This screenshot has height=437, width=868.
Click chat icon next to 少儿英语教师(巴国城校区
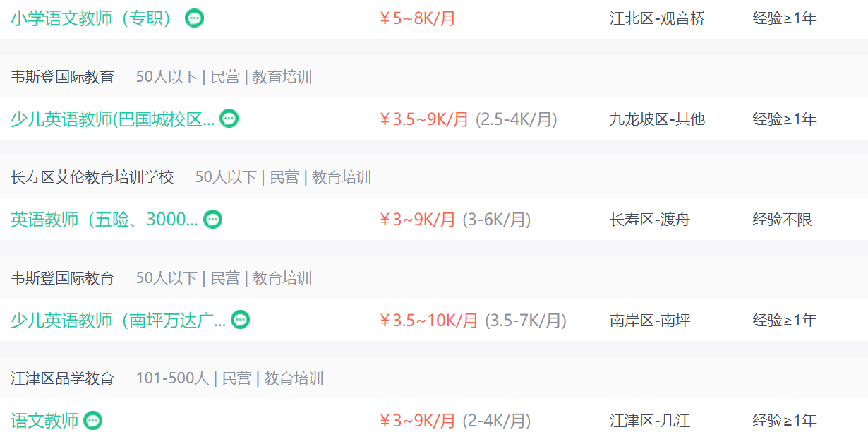click(x=229, y=119)
